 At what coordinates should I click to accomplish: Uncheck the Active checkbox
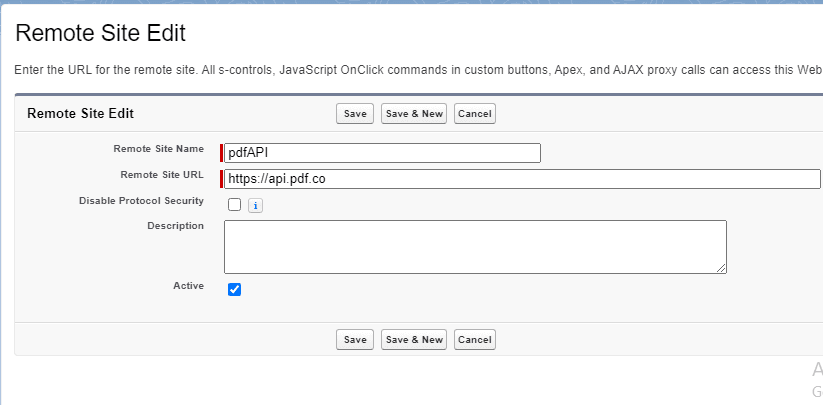[x=234, y=290]
